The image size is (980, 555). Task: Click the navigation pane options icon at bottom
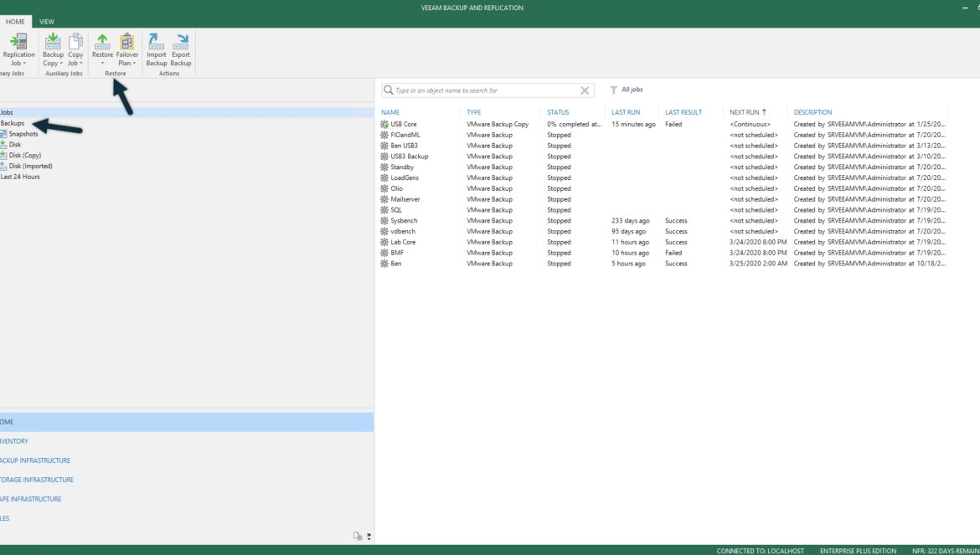pos(358,536)
